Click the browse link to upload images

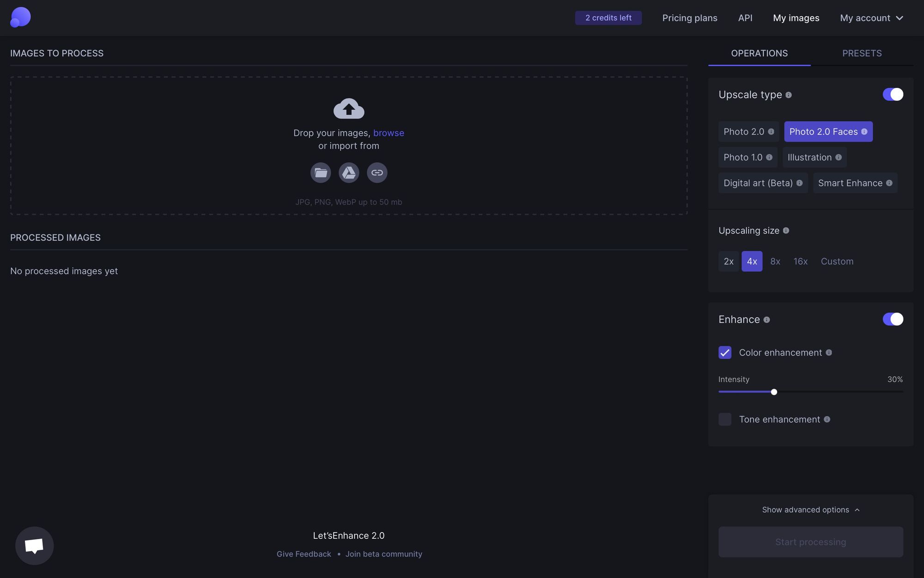pos(388,133)
